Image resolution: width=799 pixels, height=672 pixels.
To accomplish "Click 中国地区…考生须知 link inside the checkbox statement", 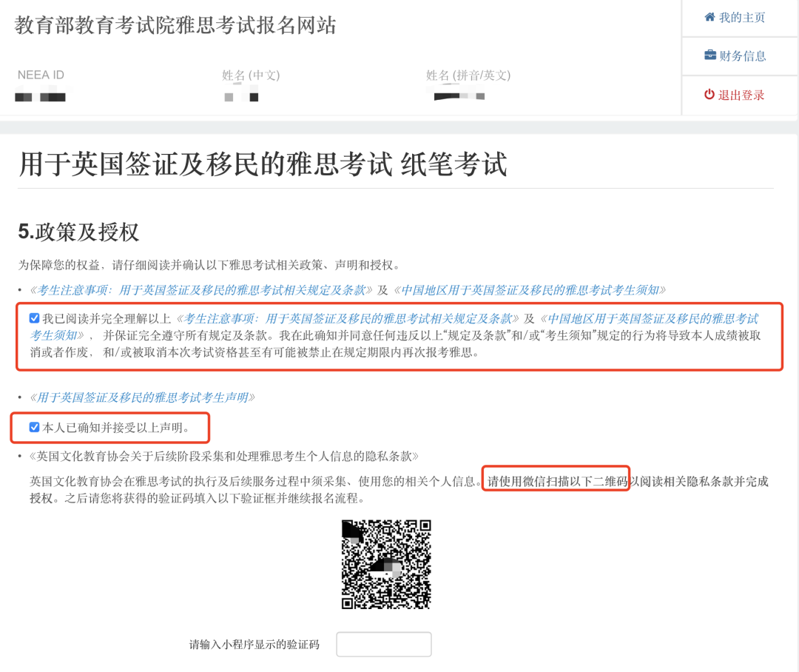I will 651,318.
